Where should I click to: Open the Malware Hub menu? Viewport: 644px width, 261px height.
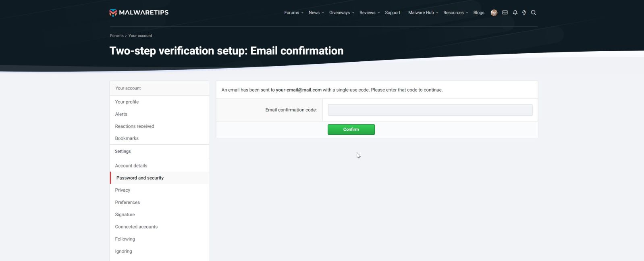coord(421,13)
